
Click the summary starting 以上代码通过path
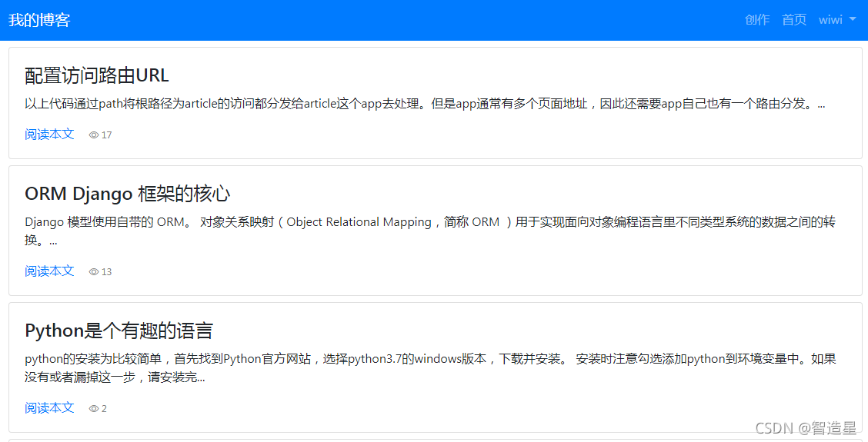click(425, 104)
